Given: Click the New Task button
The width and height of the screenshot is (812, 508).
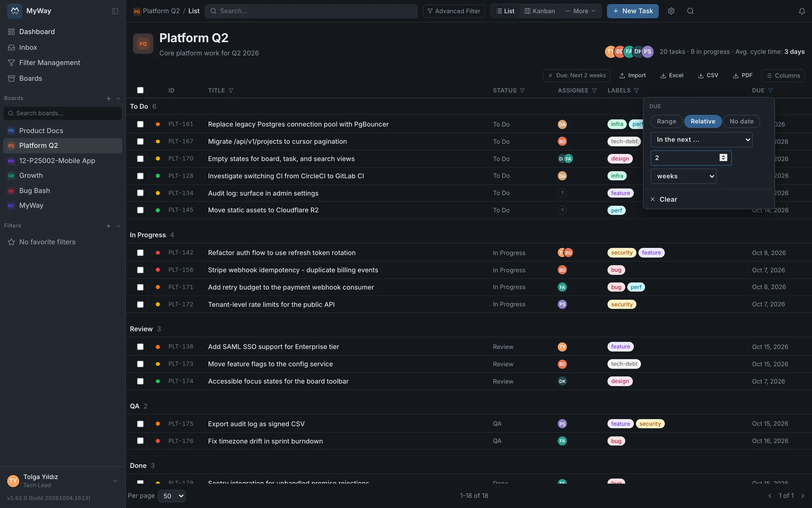Looking at the screenshot, I should tap(633, 11).
